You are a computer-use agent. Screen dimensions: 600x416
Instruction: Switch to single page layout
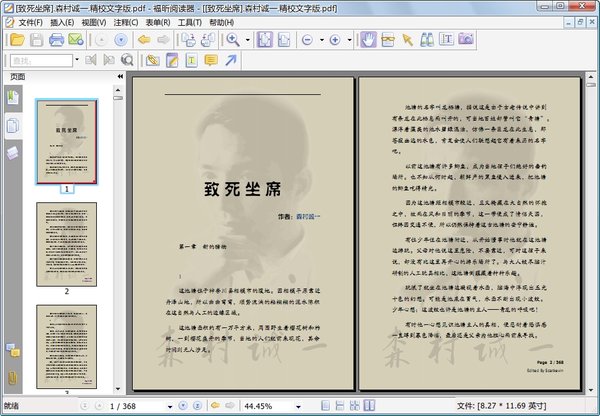(326, 406)
